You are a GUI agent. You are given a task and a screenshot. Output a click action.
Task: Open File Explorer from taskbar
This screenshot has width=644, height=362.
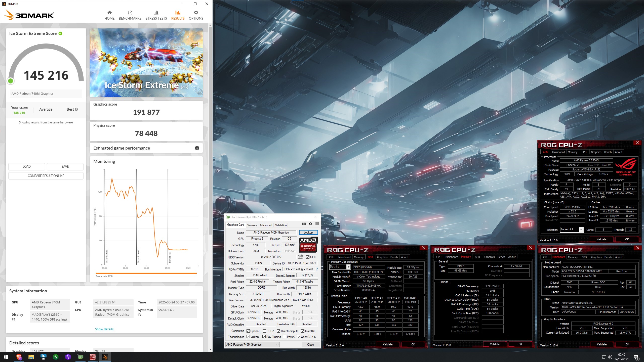coord(31,357)
